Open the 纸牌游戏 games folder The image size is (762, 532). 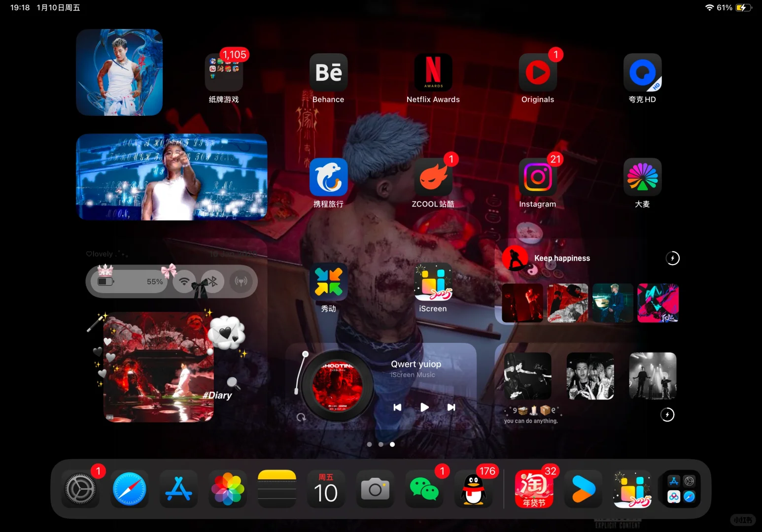(224, 72)
